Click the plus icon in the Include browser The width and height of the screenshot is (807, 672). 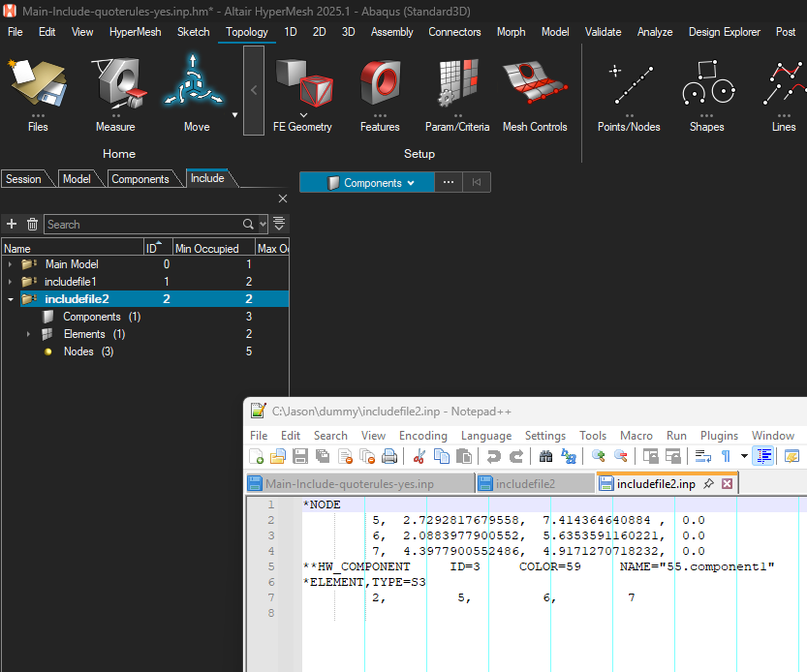click(x=13, y=224)
